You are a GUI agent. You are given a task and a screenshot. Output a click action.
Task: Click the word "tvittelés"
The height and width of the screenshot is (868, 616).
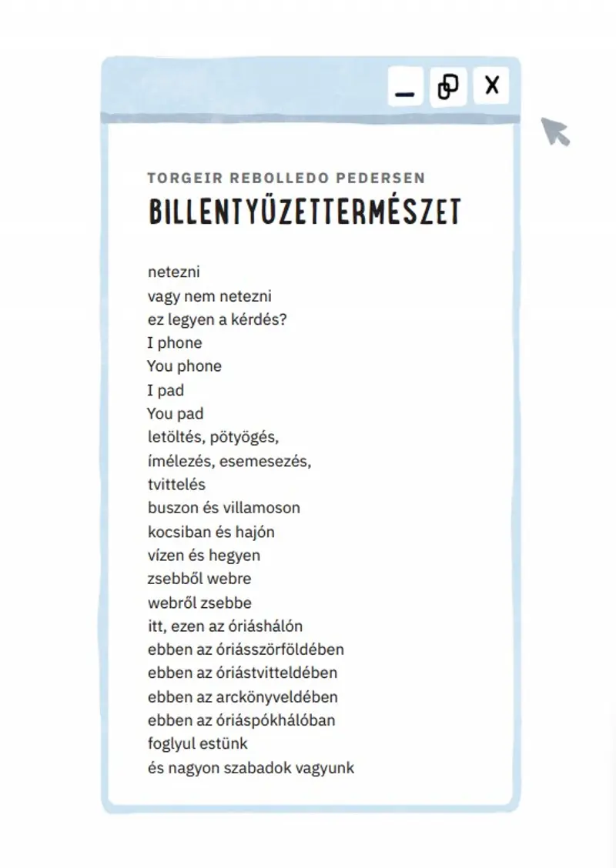point(176,485)
